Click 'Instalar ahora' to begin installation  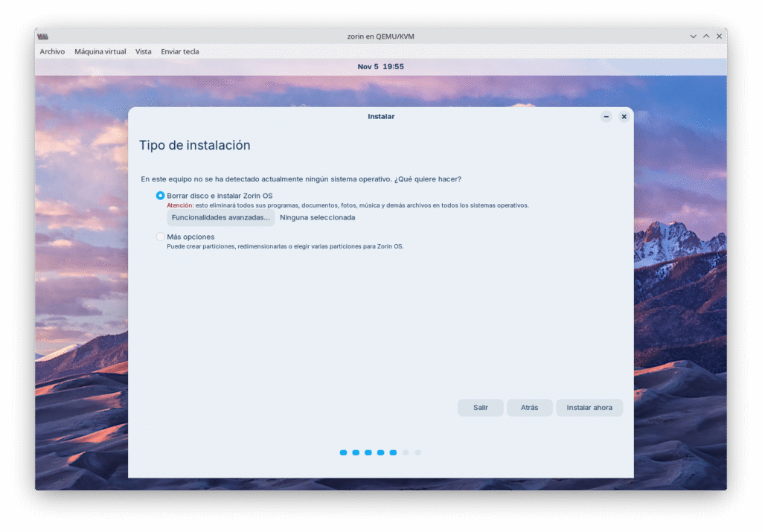(x=589, y=408)
